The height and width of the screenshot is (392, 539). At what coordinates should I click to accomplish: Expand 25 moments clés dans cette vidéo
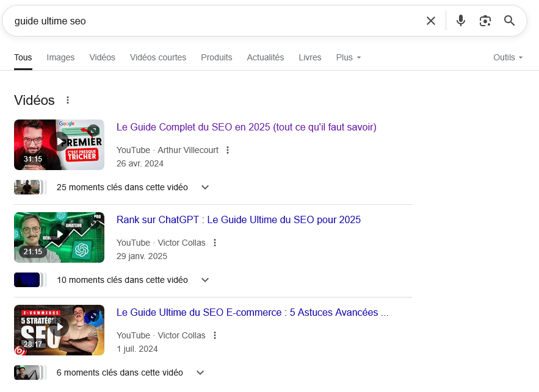(x=132, y=187)
